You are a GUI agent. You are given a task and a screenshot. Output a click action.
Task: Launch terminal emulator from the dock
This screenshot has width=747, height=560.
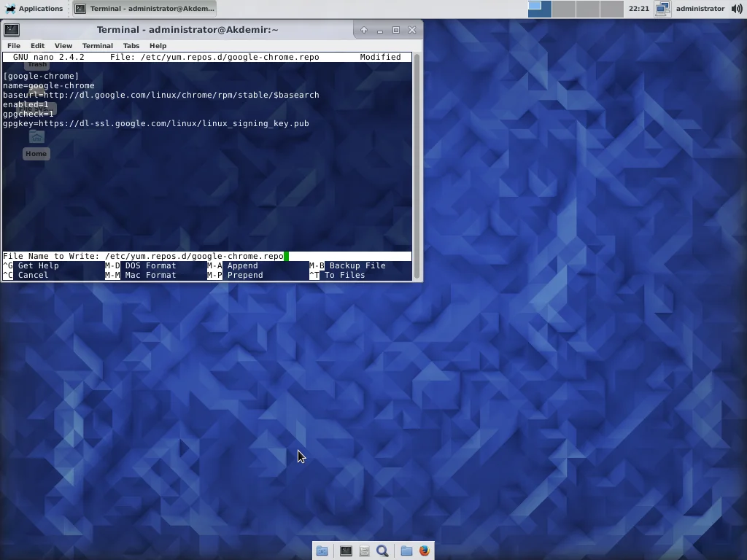(x=346, y=551)
